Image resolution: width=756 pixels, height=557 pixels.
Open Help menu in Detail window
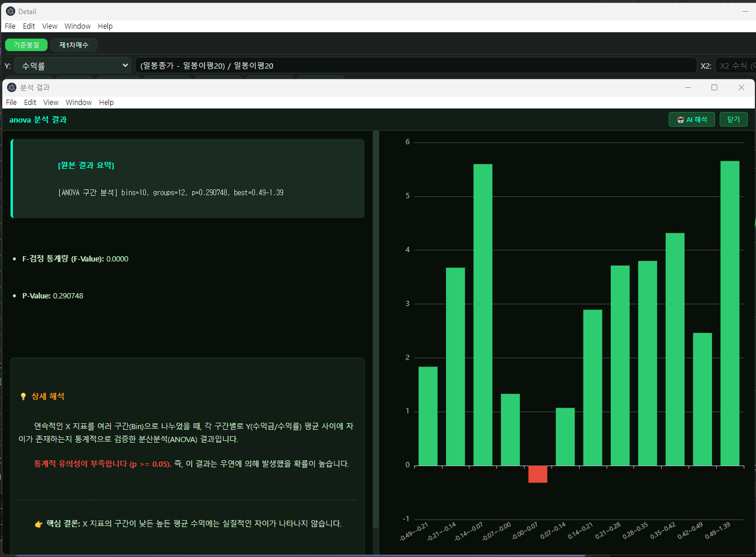pos(105,26)
